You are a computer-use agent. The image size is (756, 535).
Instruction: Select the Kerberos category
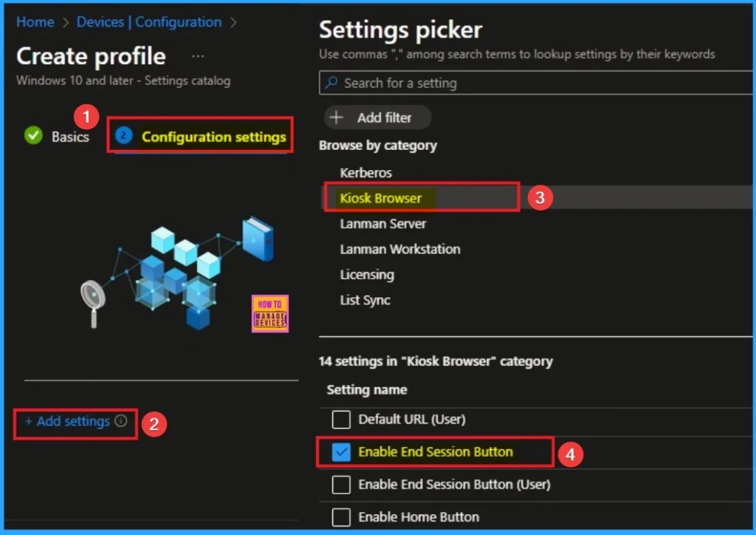coord(365,173)
